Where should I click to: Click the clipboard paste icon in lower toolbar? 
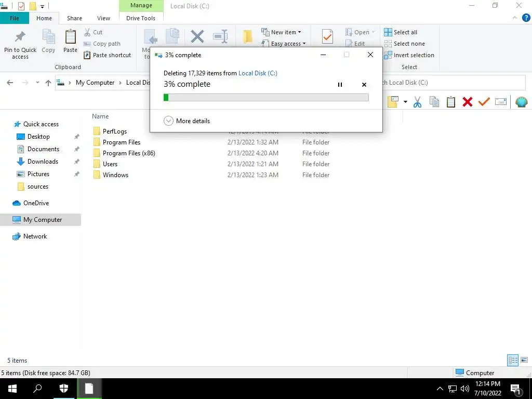pos(451,102)
